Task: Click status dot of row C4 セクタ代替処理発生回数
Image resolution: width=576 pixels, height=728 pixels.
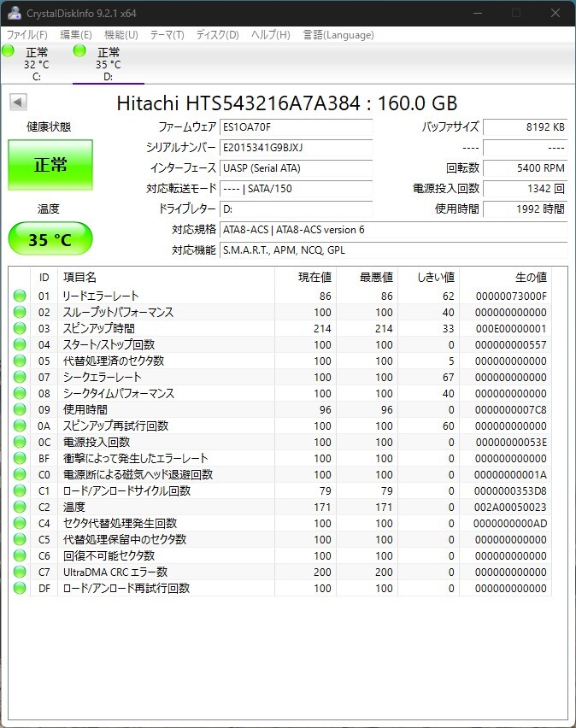Action: coord(20,523)
